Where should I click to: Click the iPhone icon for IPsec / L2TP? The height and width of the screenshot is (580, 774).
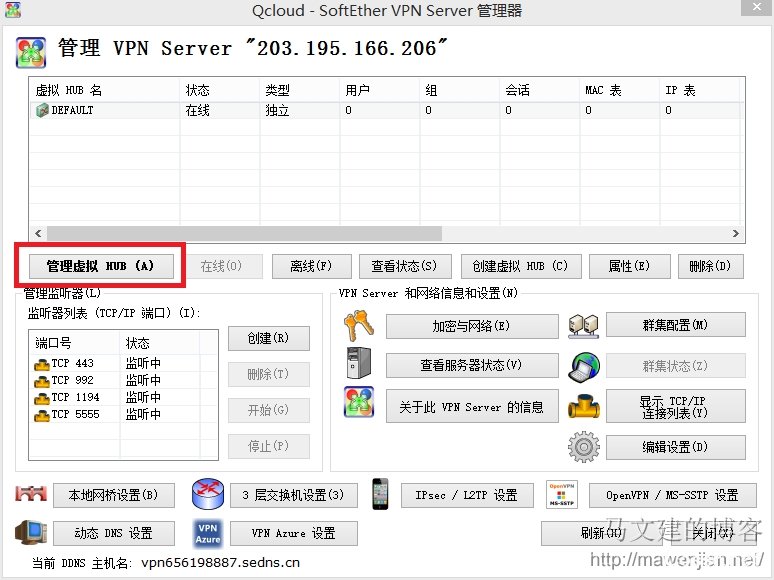[380, 494]
